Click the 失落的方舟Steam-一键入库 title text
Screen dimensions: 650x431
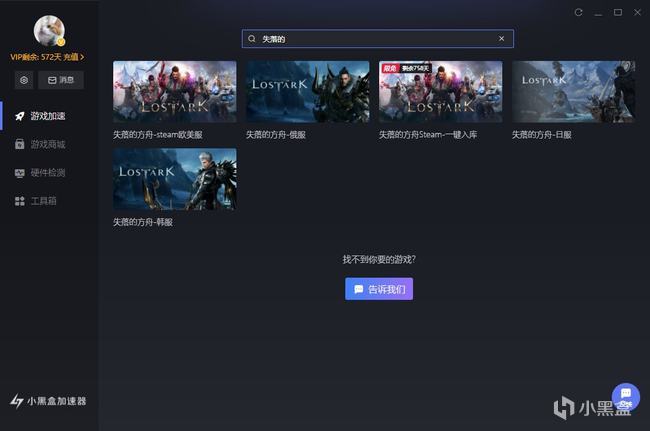click(x=428, y=135)
